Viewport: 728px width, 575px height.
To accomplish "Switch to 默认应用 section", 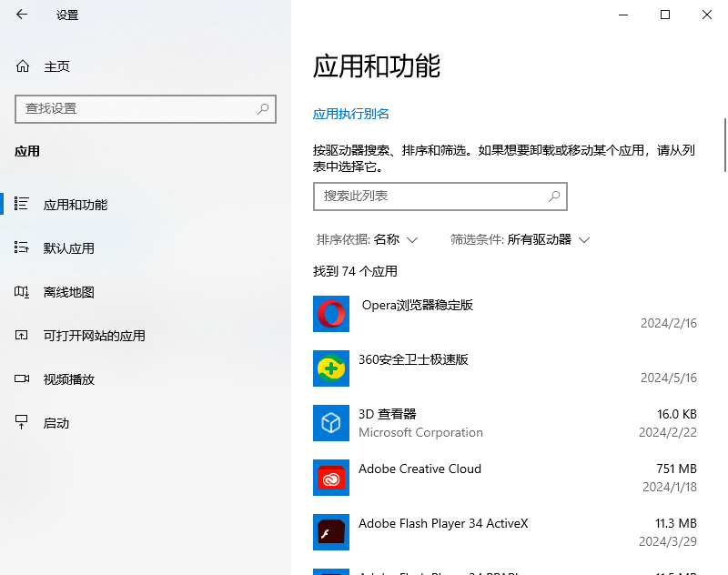I will pyautogui.click(x=64, y=247).
